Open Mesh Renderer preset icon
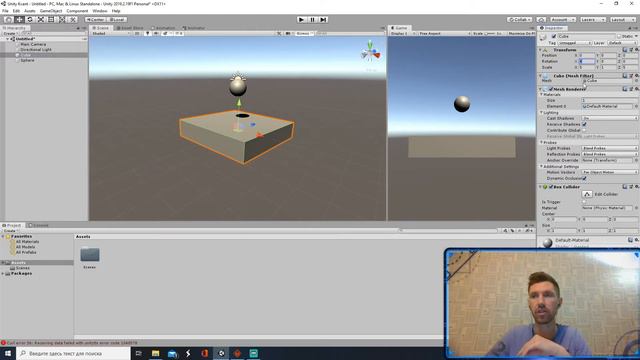This screenshot has height=360, width=640. tap(631, 89)
